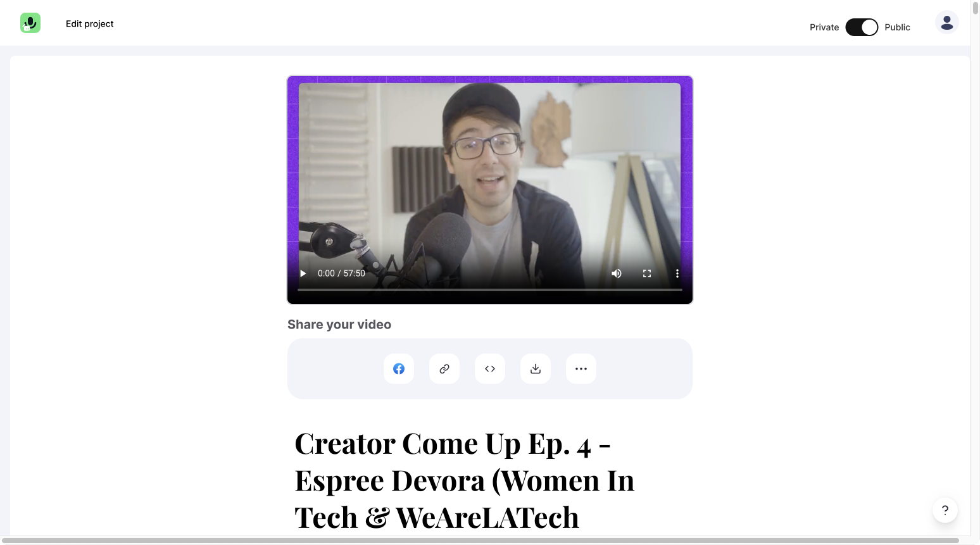Click the Share your video heading
Image resolution: width=980 pixels, height=545 pixels.
[339, 325]
